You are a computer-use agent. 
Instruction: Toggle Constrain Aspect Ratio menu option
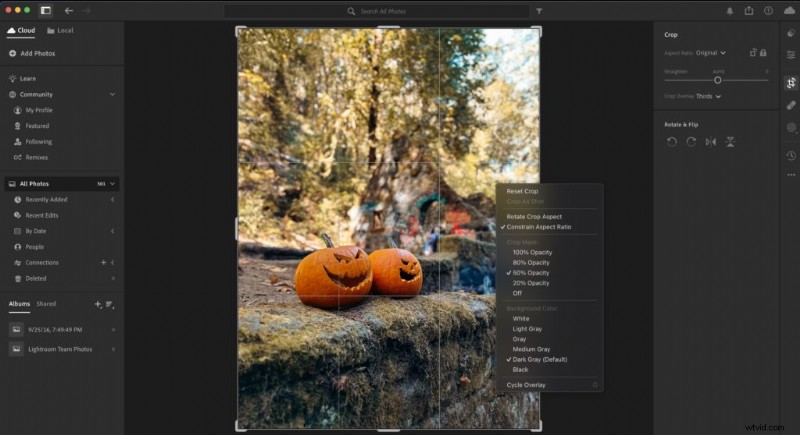538,227
